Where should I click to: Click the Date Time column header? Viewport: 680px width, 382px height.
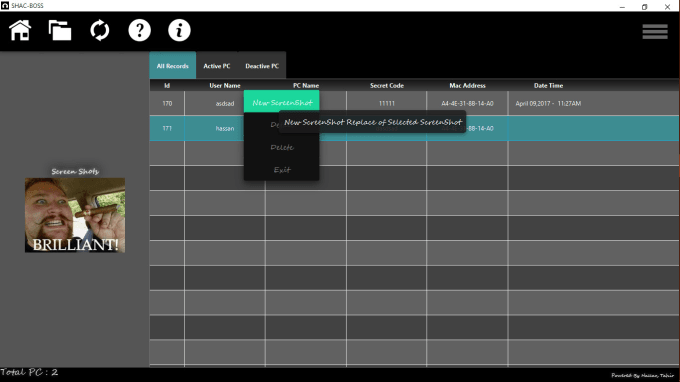pyautogui.click(x=548, y=85)
